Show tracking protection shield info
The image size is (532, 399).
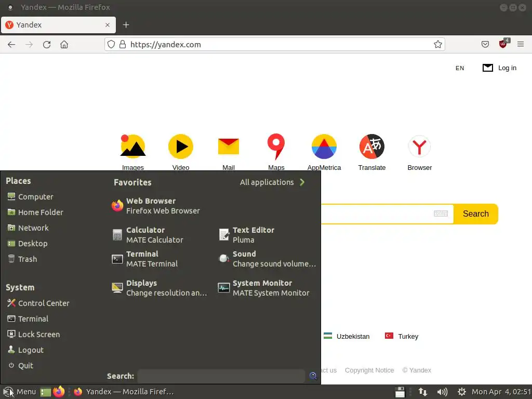[111, 45]
